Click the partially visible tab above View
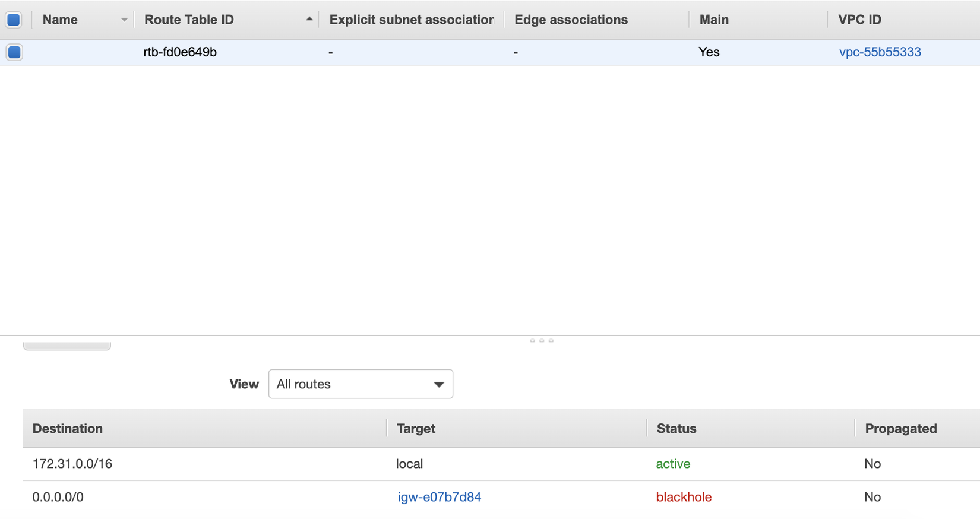 [x=67, y=346]
